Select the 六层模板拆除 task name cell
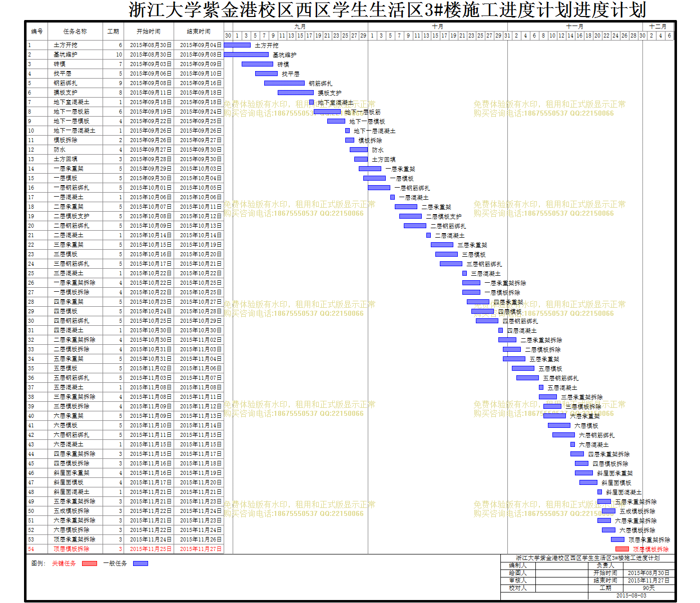The width and height of the screenshot is (700, 603). pos(75,530)
